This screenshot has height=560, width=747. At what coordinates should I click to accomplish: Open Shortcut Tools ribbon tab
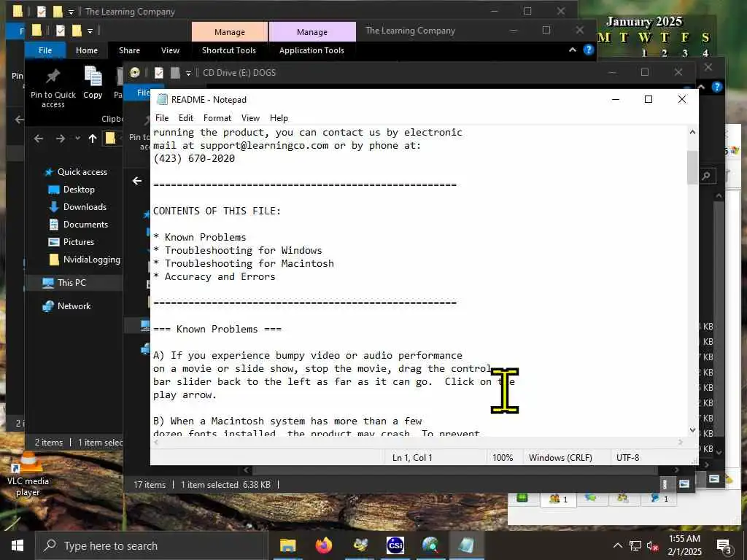coord(228,50)
